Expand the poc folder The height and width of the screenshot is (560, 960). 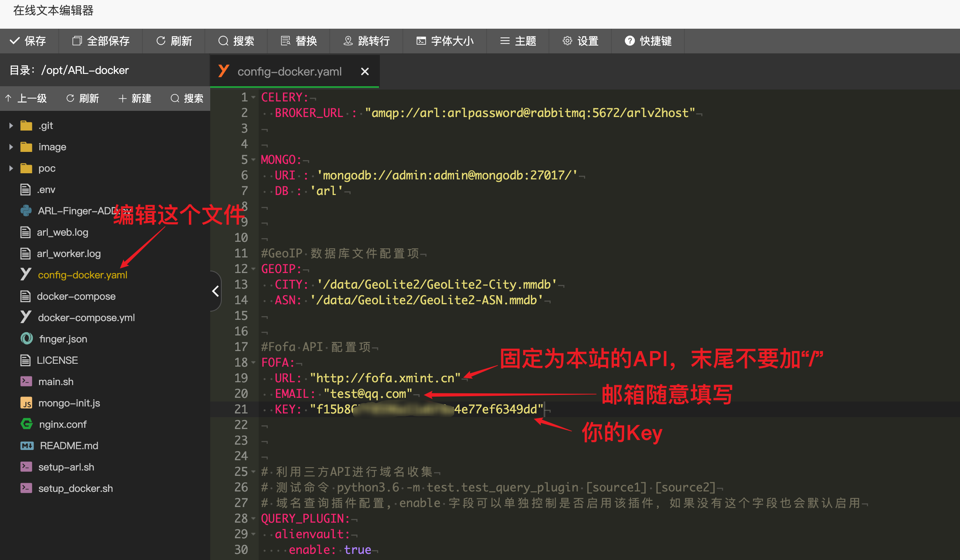pyautogui.click(x=11, y=168)
